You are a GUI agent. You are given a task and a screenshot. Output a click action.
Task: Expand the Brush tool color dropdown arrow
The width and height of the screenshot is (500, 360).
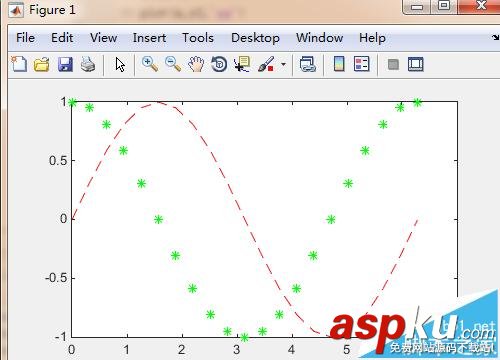[283, 64]
